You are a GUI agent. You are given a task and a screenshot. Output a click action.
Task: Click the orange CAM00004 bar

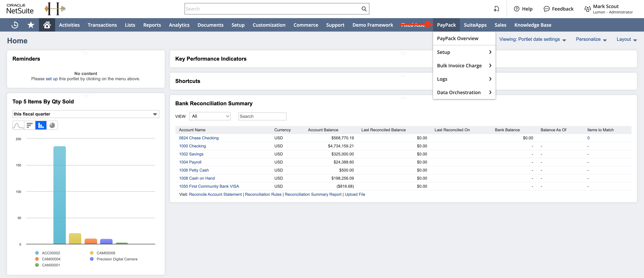coord(91,241)
